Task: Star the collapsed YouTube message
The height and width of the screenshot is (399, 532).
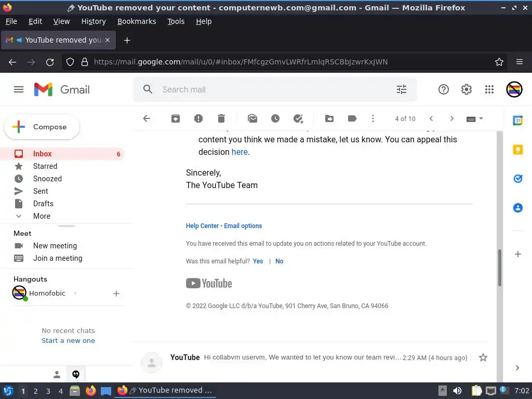Action: 483,357
